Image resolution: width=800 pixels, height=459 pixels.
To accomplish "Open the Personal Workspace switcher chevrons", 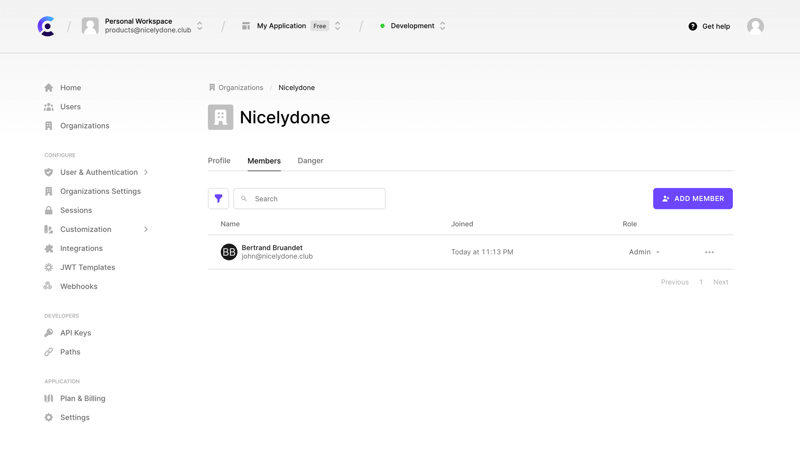I will click(200, 26).
